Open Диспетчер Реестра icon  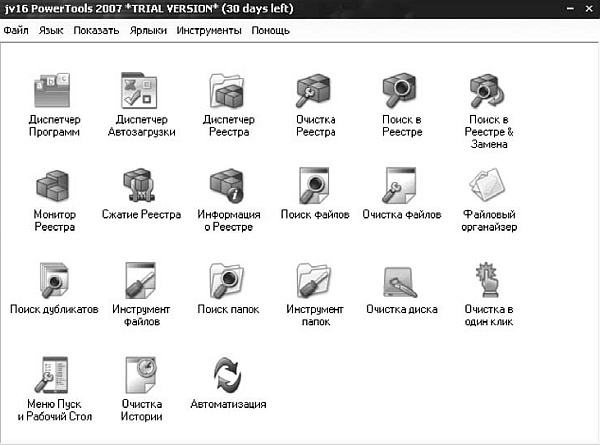pyautogui.click(x=227, y=91)
